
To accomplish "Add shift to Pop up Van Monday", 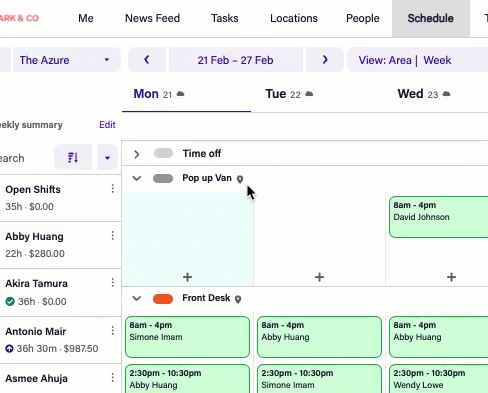I will coord(188,277).
